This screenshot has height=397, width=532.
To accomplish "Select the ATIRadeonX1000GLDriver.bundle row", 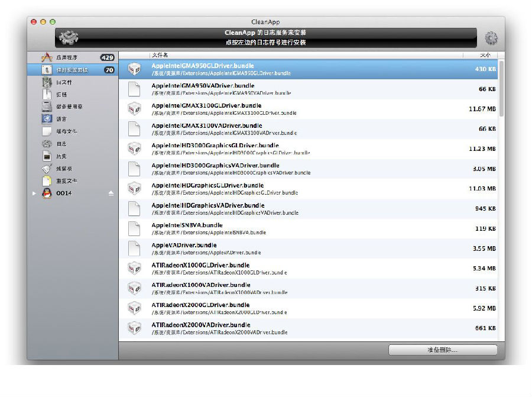I will coord(307,269).
